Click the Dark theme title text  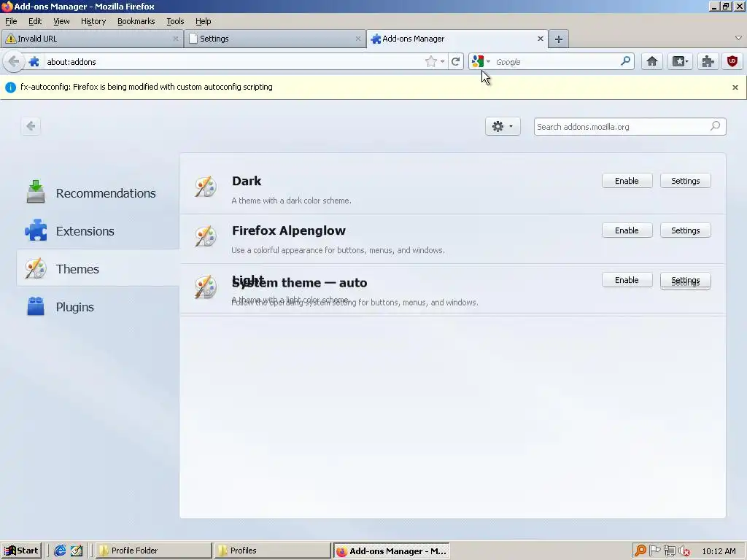[247, 181]
